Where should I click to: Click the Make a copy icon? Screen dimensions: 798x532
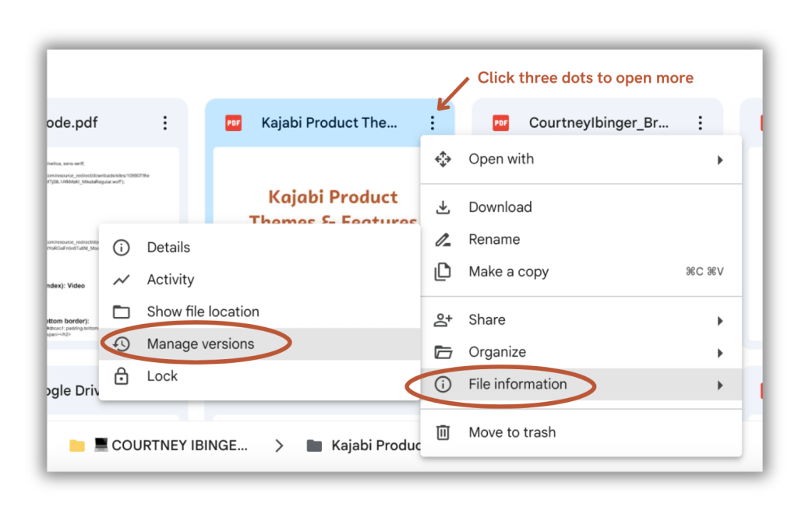[x=443, y=272]
